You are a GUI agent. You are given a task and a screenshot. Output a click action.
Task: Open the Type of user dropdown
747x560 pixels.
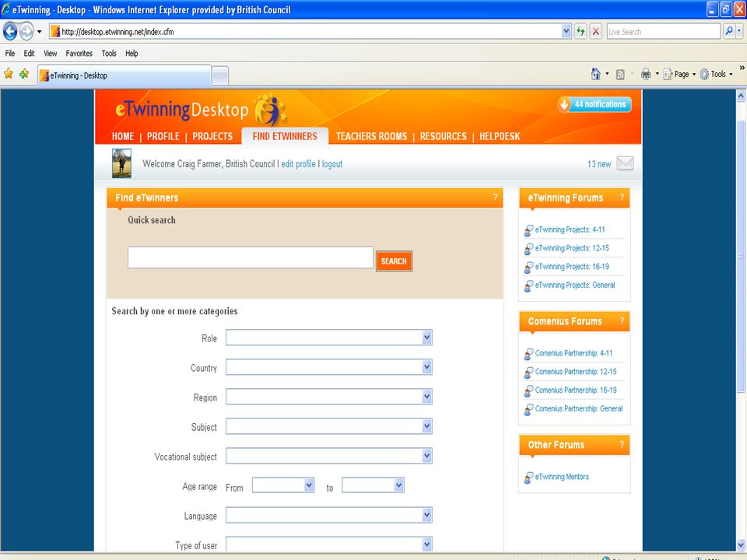(x=328, y=544)
